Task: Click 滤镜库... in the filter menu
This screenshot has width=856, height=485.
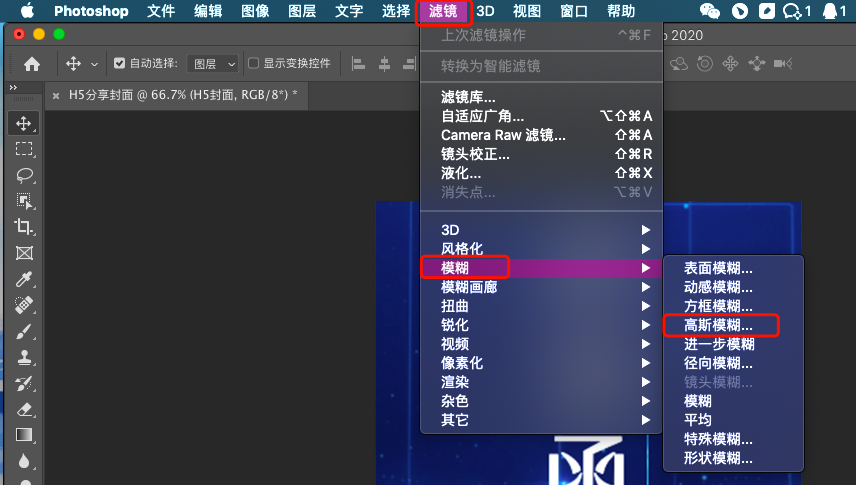Action: coord(468,96)
